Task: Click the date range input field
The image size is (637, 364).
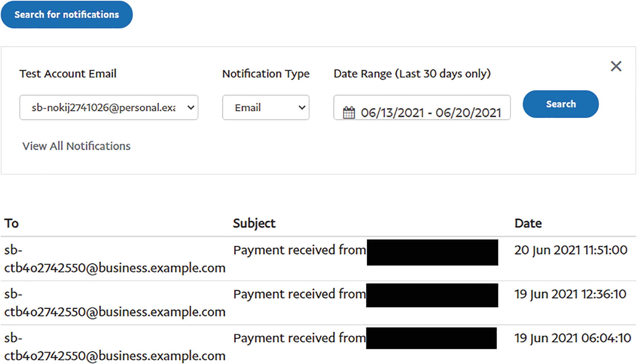Action: tap(431, 112)
